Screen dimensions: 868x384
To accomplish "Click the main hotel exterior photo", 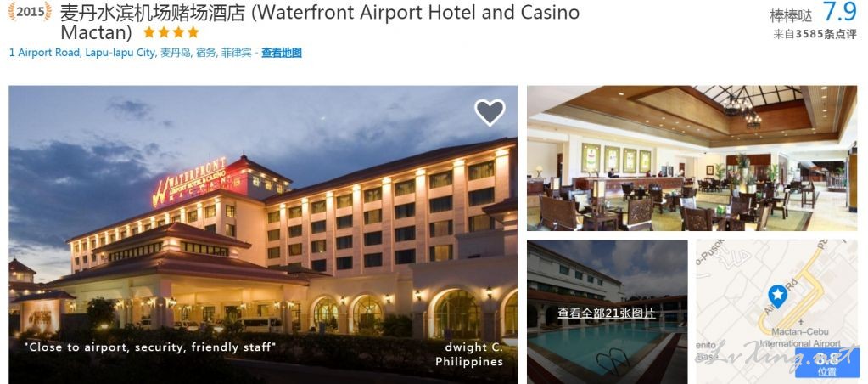I will (x=263, y=234).
